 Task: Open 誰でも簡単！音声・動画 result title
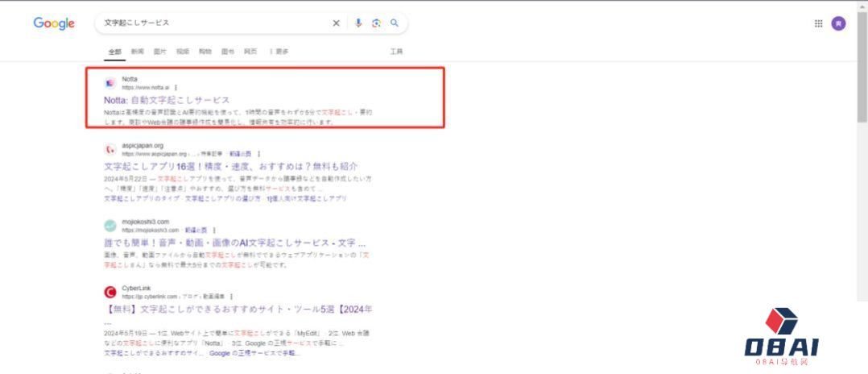tap(235, 243)
